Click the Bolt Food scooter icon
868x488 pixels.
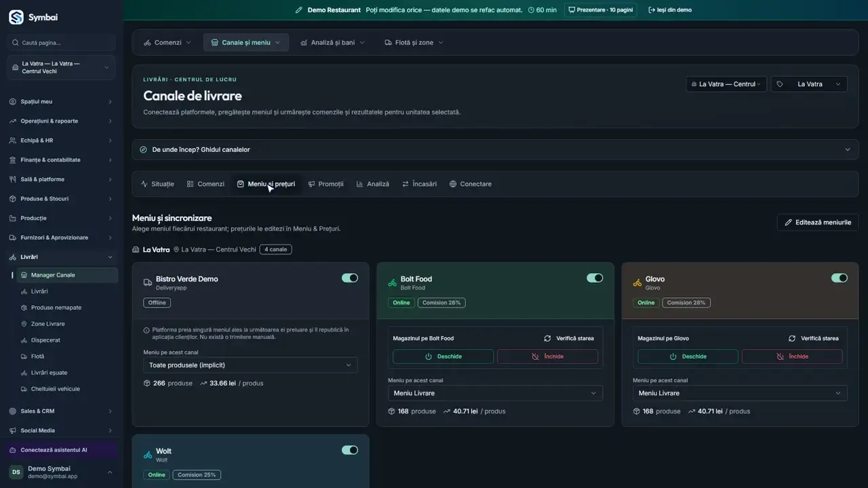[392, 283]
